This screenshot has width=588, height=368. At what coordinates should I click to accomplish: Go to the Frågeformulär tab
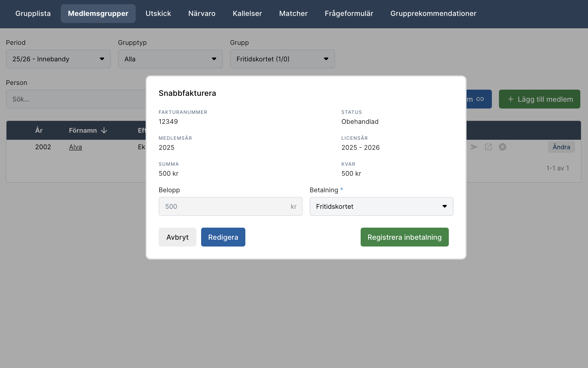point(349,14)
